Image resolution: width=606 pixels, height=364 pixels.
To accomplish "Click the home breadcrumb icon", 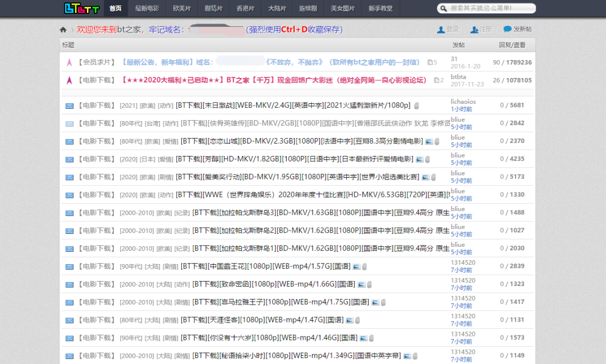I will click(63, 30).
